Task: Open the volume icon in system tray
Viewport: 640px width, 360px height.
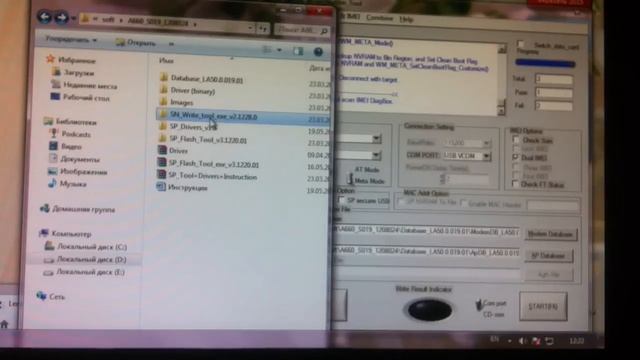Action: 522,340
